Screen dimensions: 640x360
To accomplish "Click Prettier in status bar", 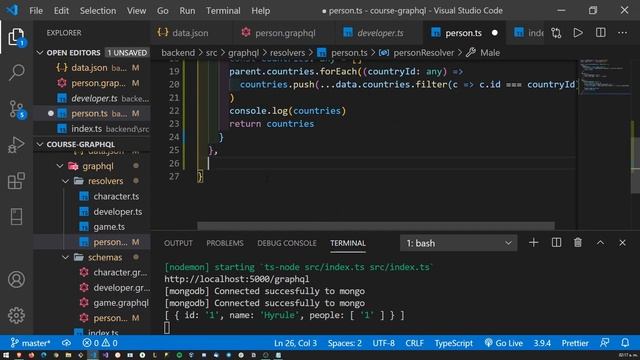I will (x=575, y=343).
